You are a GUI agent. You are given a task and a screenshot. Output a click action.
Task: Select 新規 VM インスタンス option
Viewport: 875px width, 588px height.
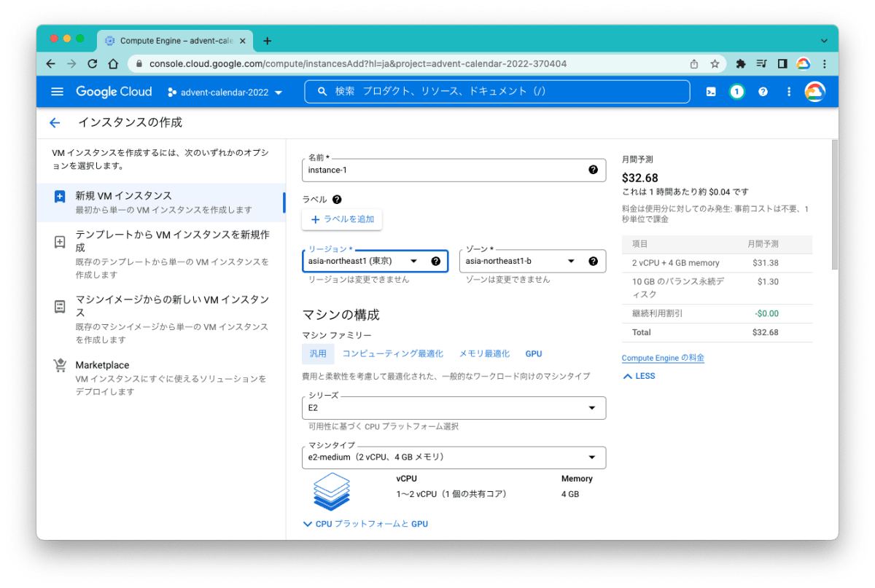point(160,203)
